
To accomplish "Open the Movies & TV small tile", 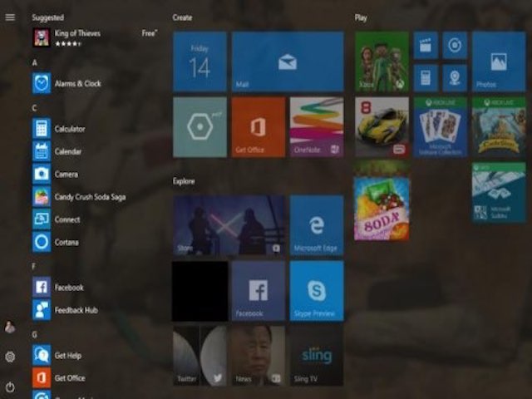I will coord(426,46).
